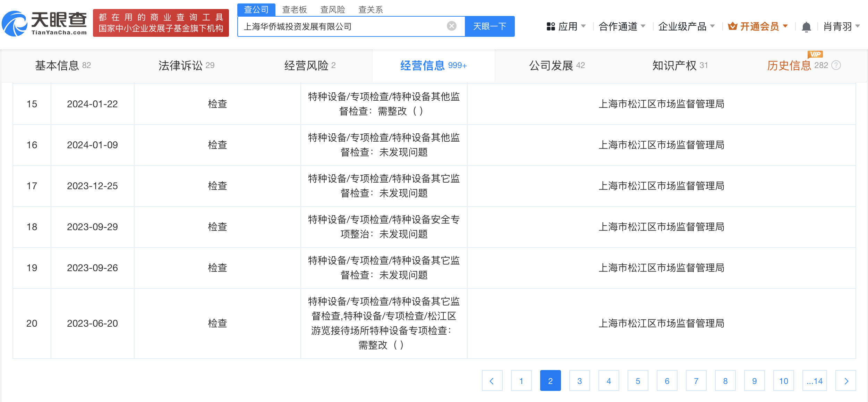Click the crown membership icon
This screenshot has width=868, height=402.
pos(732,26)
